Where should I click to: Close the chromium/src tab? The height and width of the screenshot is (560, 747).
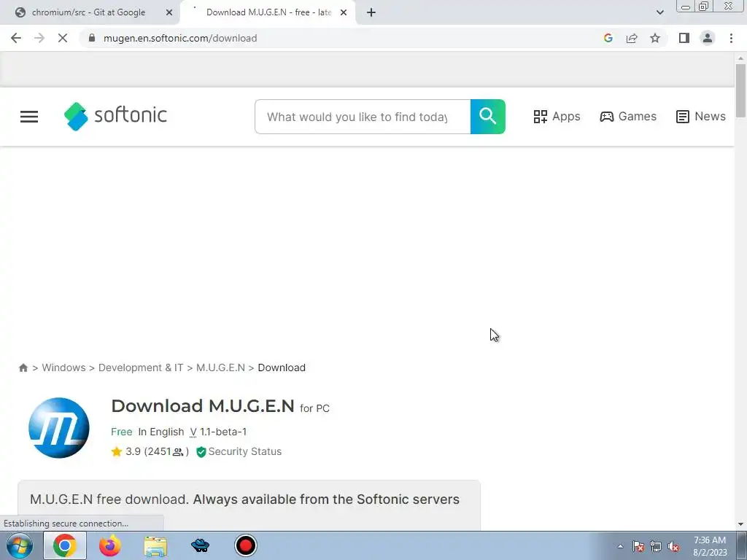(x=169, y=12)
